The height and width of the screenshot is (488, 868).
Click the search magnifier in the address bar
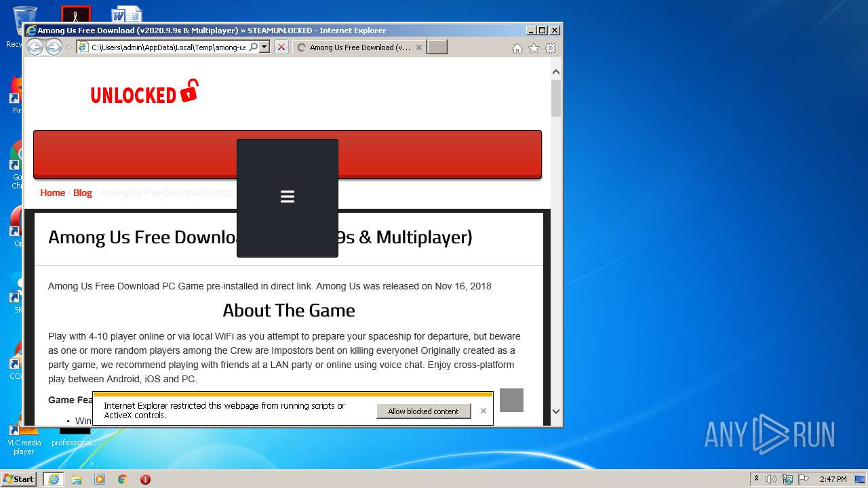click(254, 47)
